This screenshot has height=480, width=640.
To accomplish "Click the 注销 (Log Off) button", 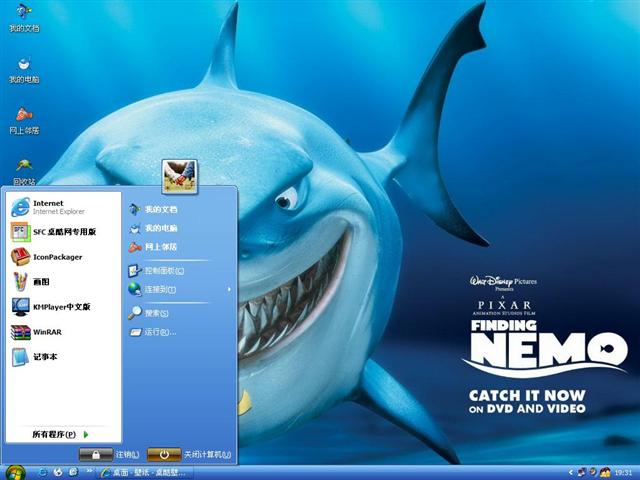I will (112, 455).
